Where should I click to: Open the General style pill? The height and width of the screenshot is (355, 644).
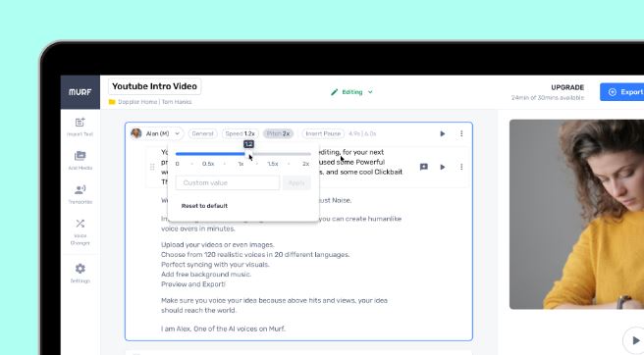[x=202, y=133]
